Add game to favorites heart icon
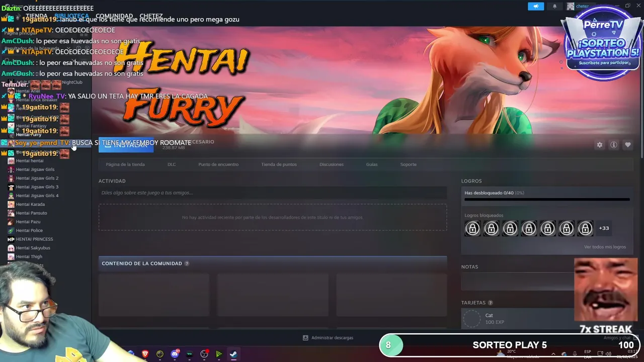The height and width of the screenshot is (362, 644). (x=628, y=145)
